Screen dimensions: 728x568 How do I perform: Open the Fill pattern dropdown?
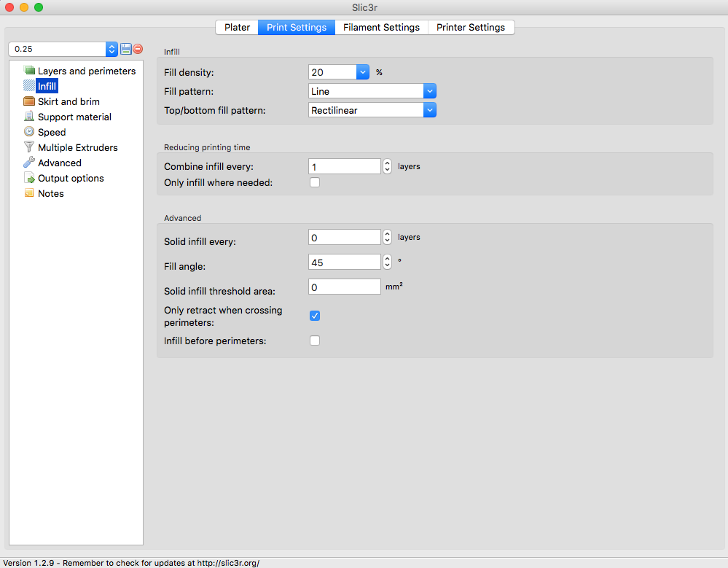[x=429, y=91]
